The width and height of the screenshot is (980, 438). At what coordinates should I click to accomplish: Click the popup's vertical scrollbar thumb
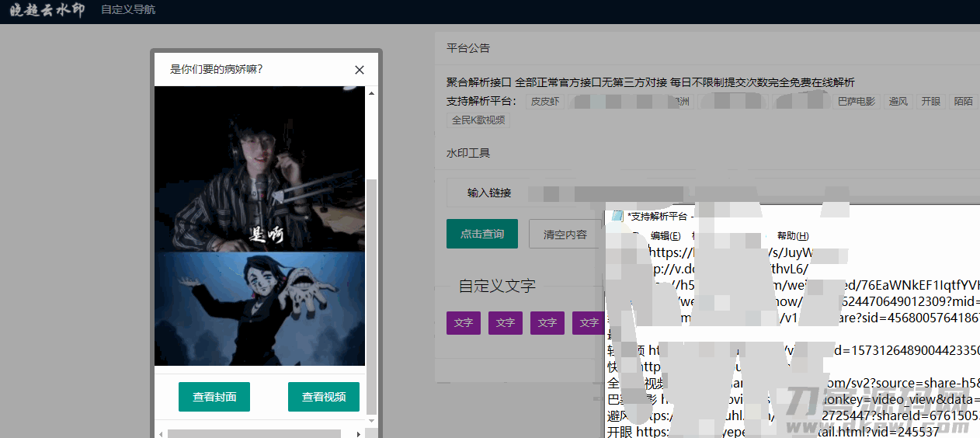pos(371,295)
